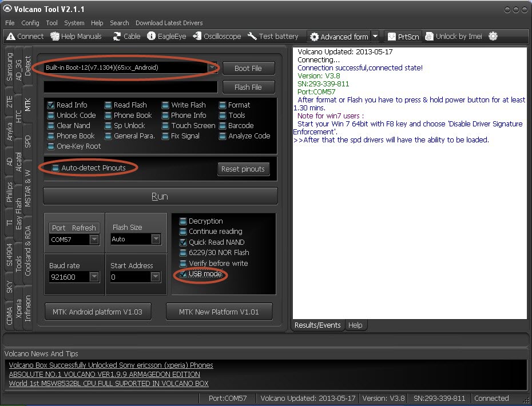The width and height of the screenshot is (532, 406).
Task: Run the Test battery tool
Action: pos(273,36)
